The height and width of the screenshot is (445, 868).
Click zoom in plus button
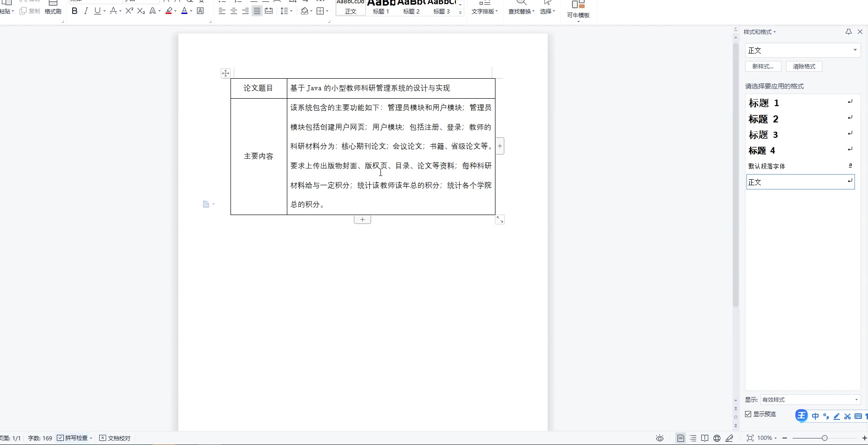(864, 438)
